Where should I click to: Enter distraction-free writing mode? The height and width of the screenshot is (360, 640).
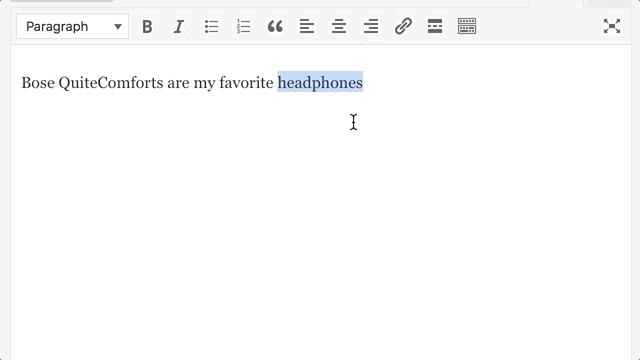[x=612, y=27]
